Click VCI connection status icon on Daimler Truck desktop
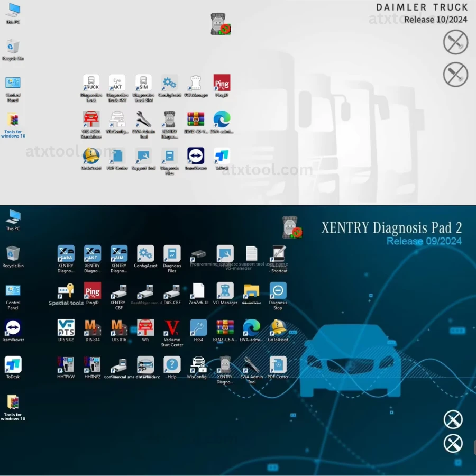Viewport: 476px width, 476px height. (x=221, y=24)
